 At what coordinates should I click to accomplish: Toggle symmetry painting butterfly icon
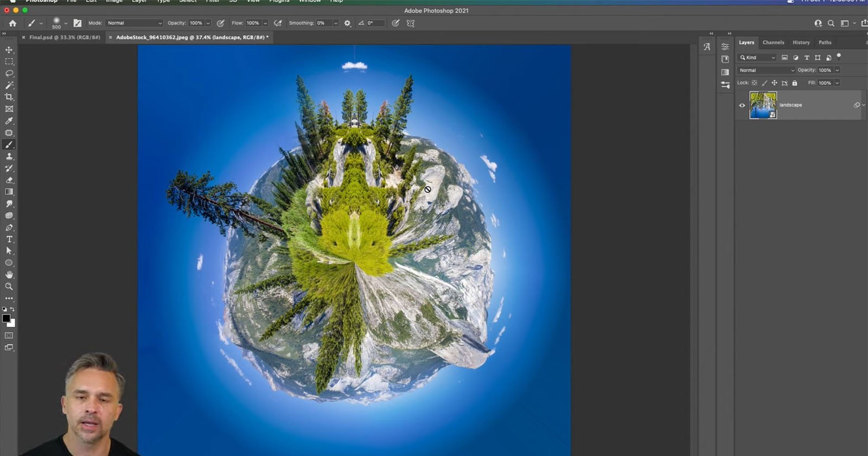pos(411,23)
